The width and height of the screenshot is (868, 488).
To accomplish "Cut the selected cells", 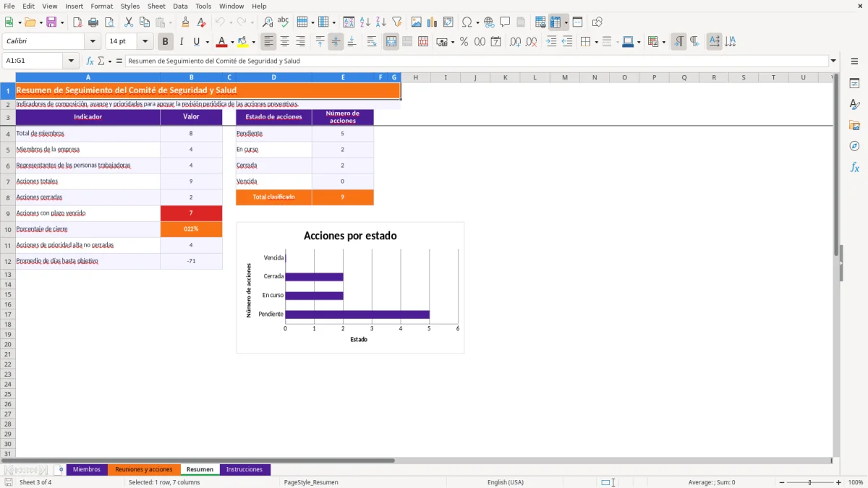I will (129, 22).
